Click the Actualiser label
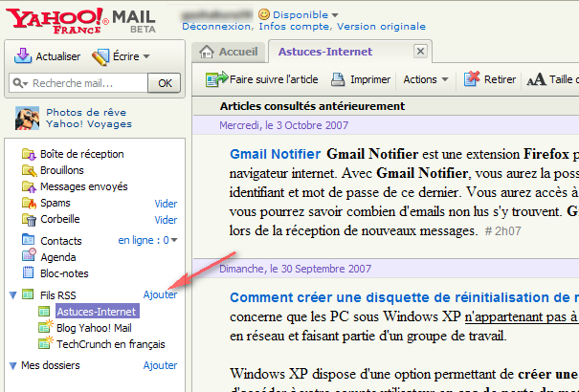The image size is (579, 392). coord(58,56)
